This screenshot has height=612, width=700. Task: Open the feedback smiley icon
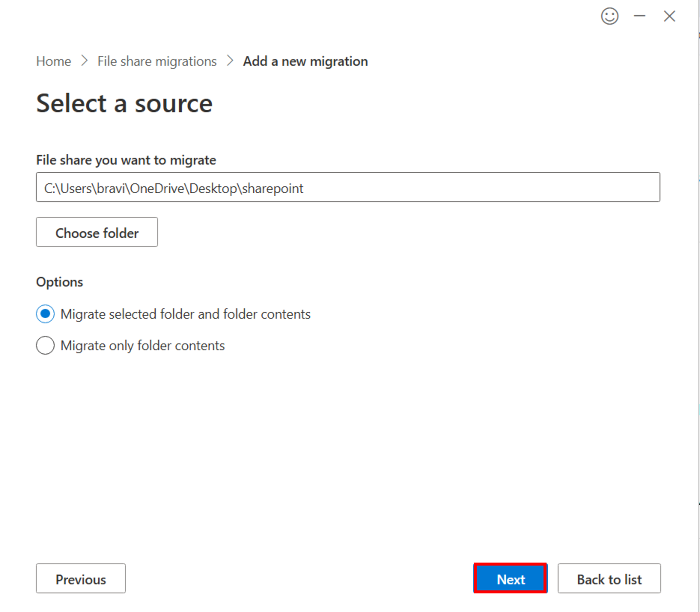610,17
